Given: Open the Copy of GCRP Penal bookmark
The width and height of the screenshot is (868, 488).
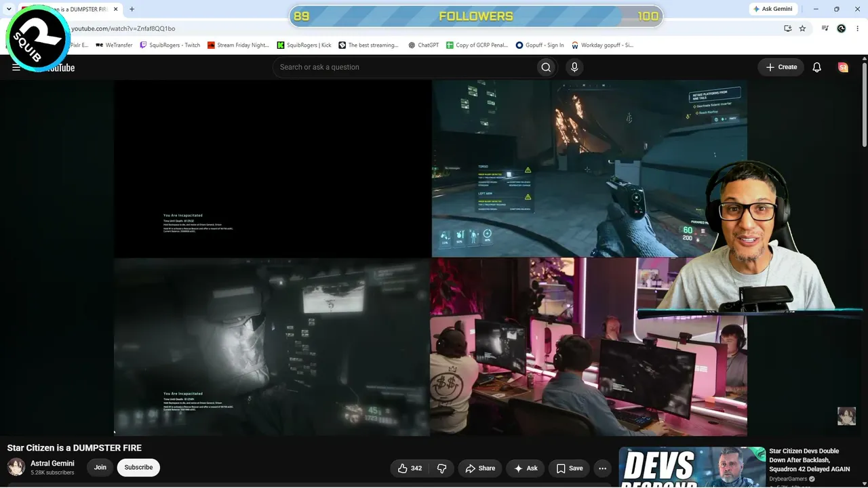Looking at the screenshot, I should coord(477,45).
